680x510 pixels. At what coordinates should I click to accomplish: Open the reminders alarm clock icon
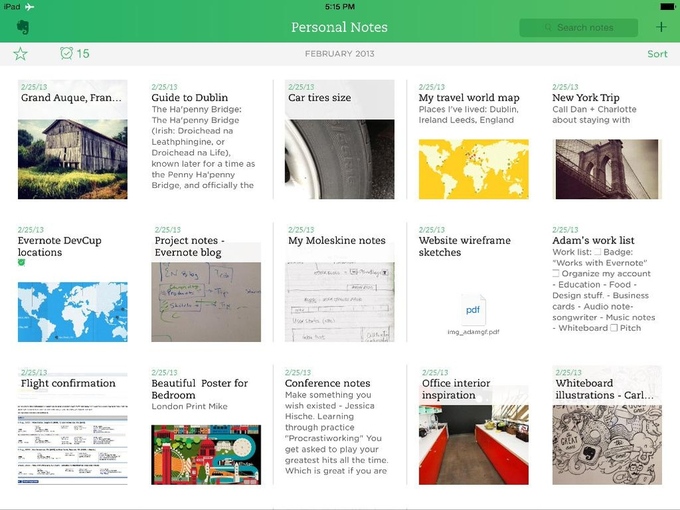[67, 53]
